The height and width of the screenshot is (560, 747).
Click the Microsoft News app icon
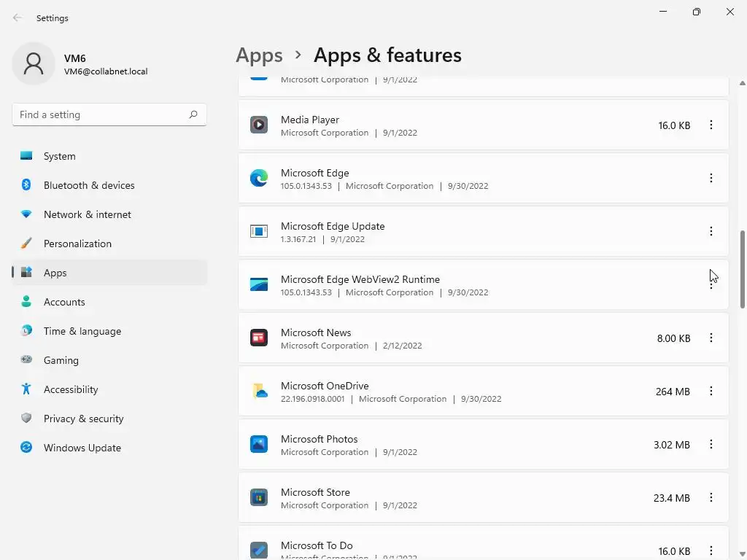click(x=259, y=338)
